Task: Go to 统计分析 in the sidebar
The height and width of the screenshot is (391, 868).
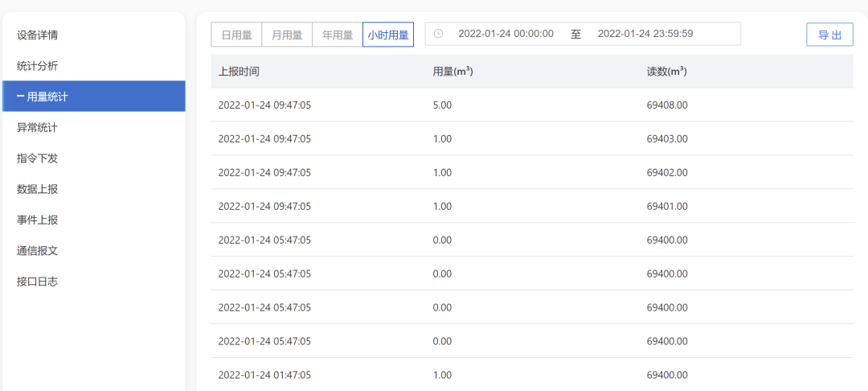Action: [37, 66]
